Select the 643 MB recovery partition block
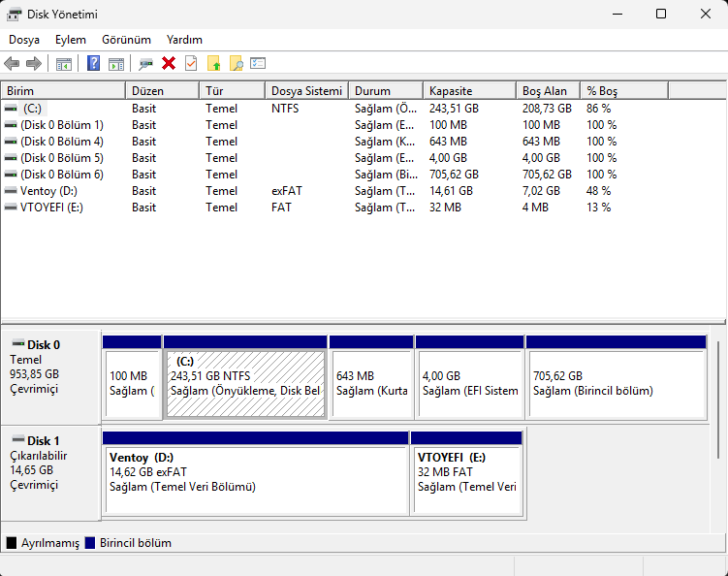This screenshot has height=576, width=728. tap(371, 377)
